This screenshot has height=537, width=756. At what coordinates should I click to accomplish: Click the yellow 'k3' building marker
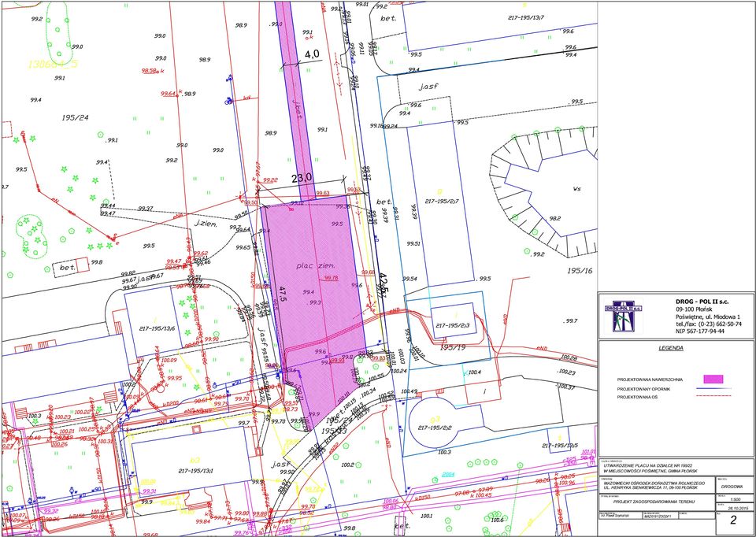click(x=195, y=461)
